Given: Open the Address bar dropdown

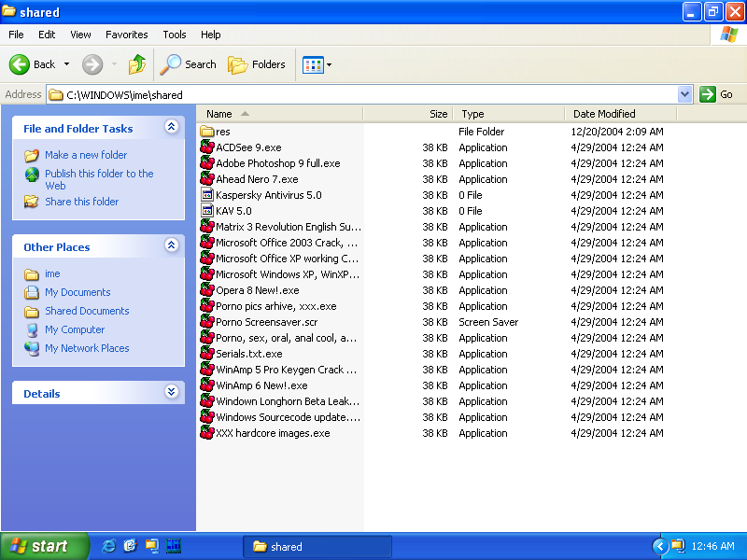Looking at the screenshot, I should (x=684, y=94).
